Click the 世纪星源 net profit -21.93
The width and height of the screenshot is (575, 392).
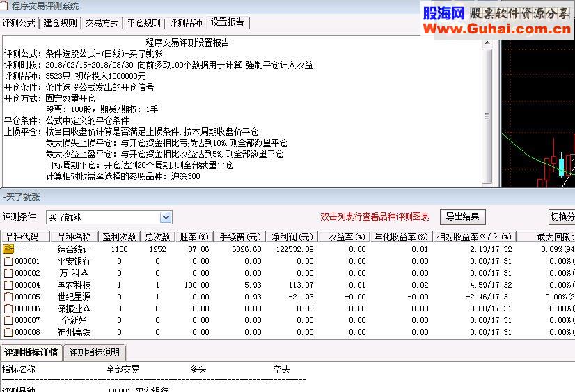coord(301,297)
